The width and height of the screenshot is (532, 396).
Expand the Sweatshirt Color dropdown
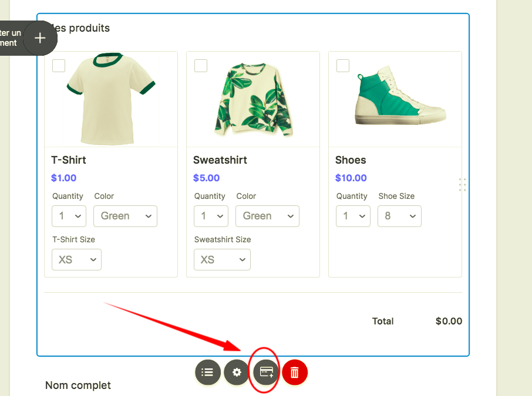click(x=267, y=216)
